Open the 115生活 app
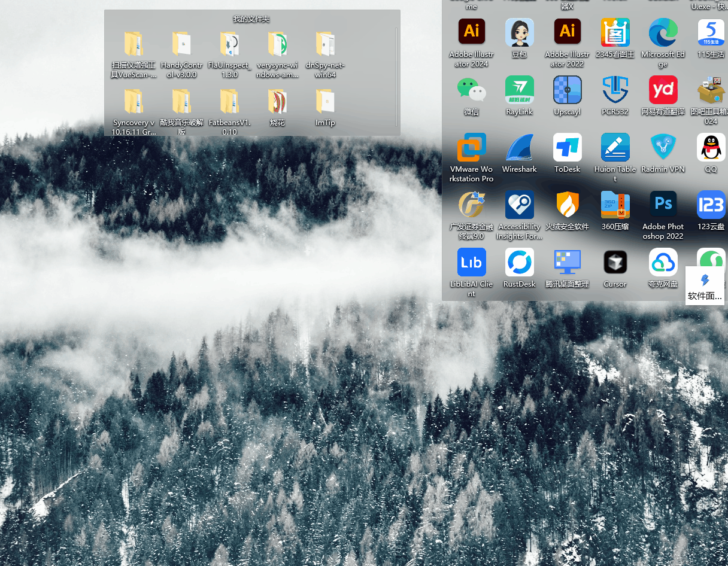 click(x=711, y=38)
